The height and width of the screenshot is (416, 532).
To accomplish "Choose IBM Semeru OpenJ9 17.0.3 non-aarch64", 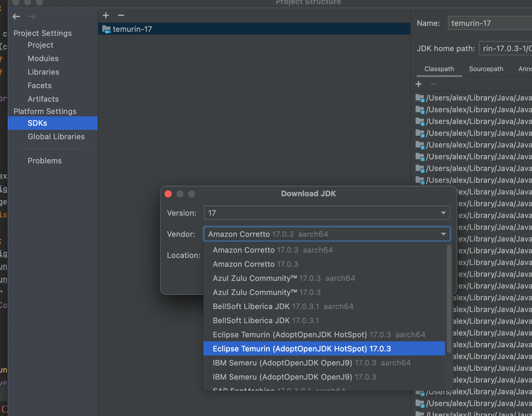I will [x=324, y=377].
